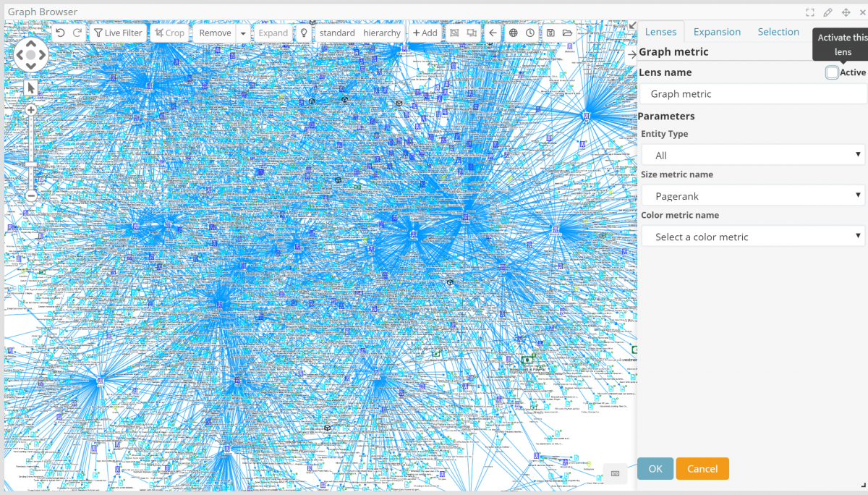Close the Graph Browser panel
Viewport: 868px width, 495px height.
[x=862, y=12]
